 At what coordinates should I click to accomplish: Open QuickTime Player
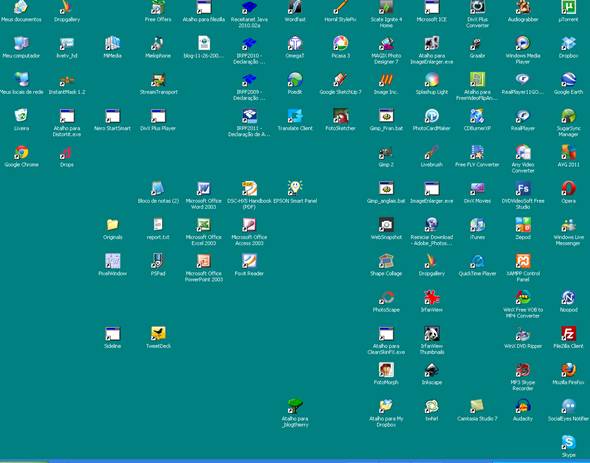(477, 261)
